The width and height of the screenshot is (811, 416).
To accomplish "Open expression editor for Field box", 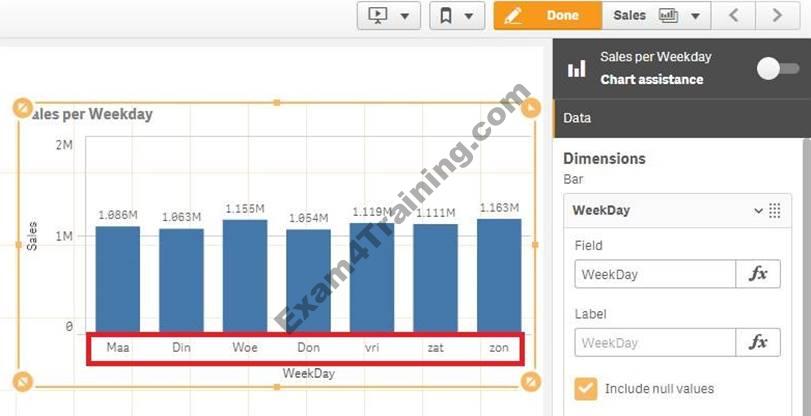I will (757, 274).
